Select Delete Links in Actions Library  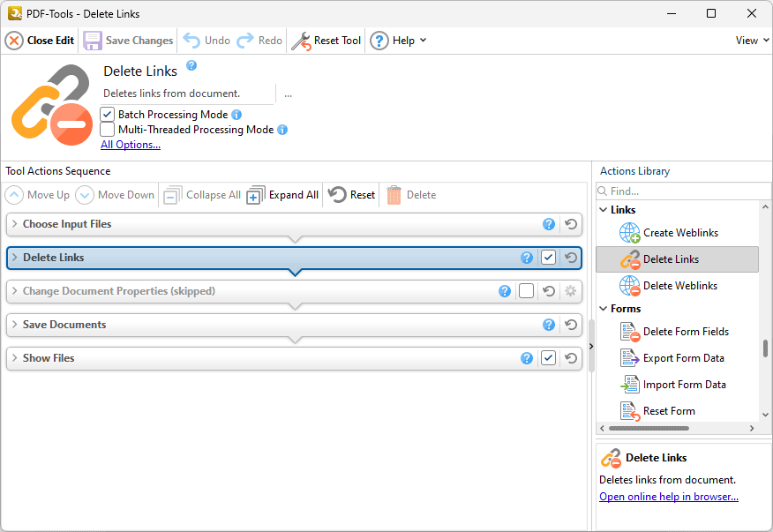pyautogui.click(x=678, y=259)
